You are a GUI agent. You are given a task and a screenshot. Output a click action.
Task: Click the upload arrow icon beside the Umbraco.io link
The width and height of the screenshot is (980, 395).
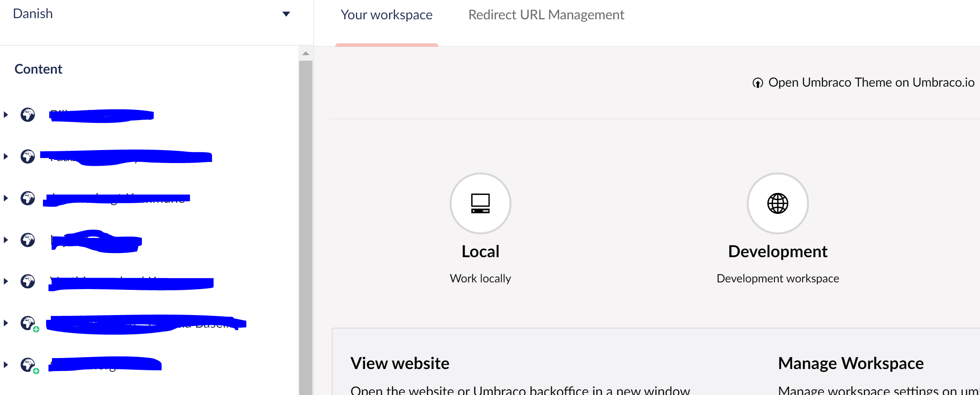[x=757, y=83]
